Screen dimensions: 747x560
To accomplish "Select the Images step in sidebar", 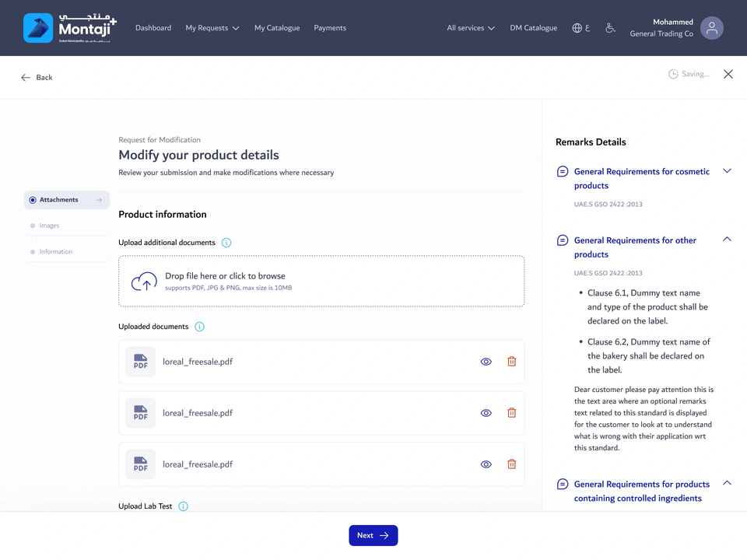I will pos(67,226).
